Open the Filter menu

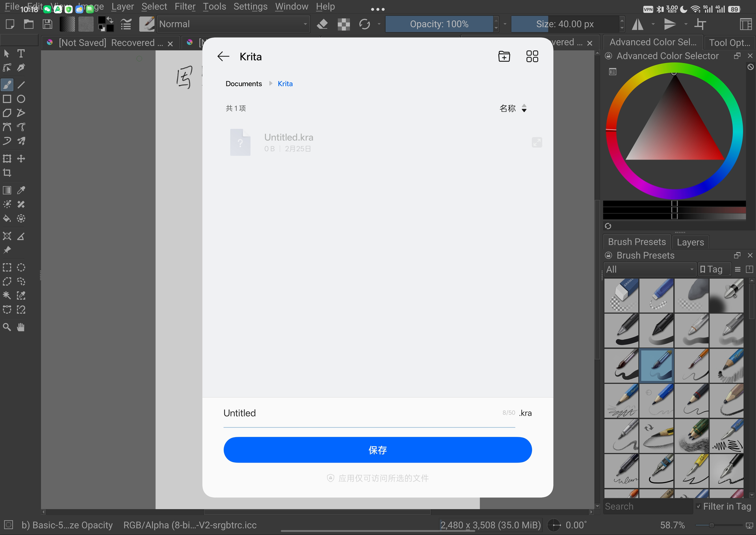point(185,7)
